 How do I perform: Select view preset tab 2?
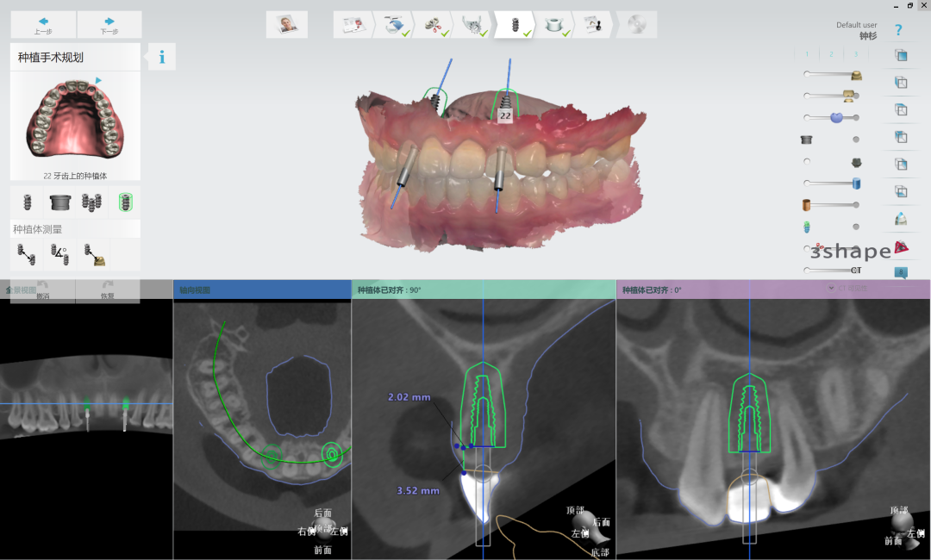point(831,54)
